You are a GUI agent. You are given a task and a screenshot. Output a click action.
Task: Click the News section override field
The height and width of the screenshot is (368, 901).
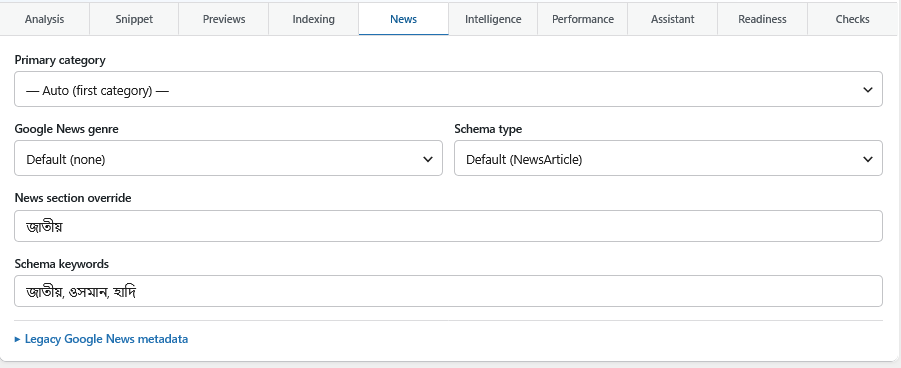448,226
